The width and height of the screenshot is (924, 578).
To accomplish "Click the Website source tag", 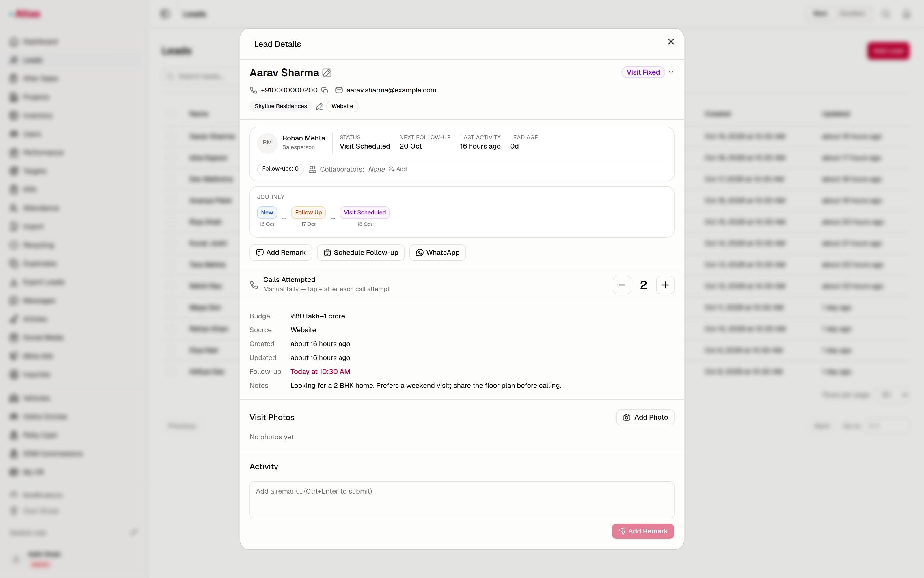I will (x=342, y=106).
